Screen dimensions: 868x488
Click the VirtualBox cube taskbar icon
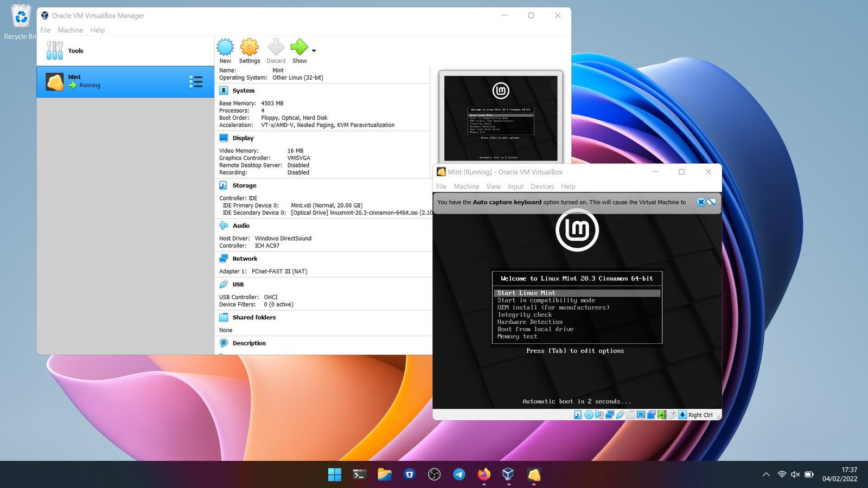[508, 474]
